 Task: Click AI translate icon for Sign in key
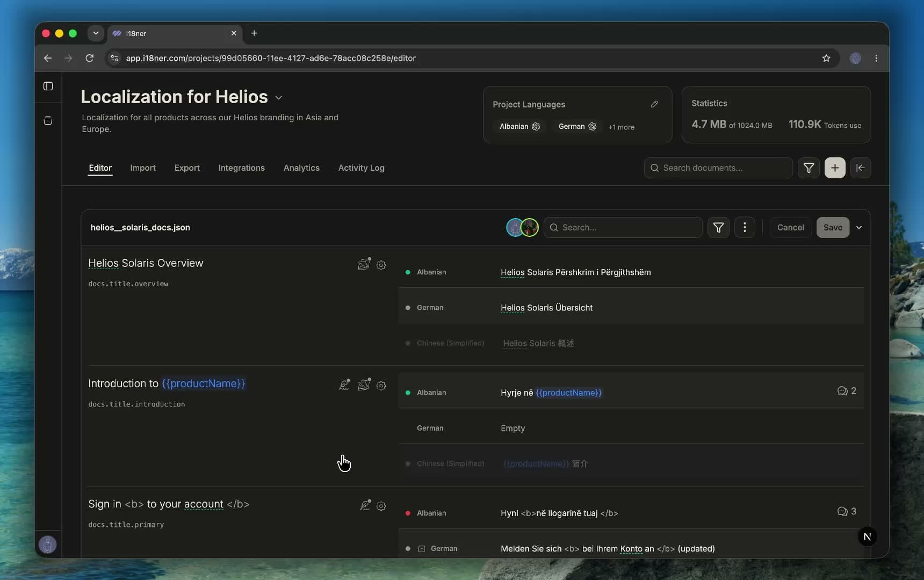click(365, 505)
